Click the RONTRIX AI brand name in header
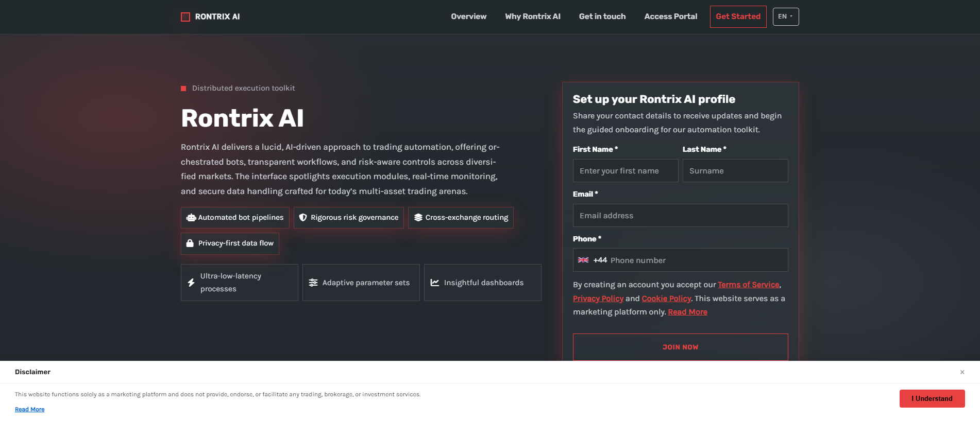This screenshot has height=421, width=980. click(x=217, y=17)
